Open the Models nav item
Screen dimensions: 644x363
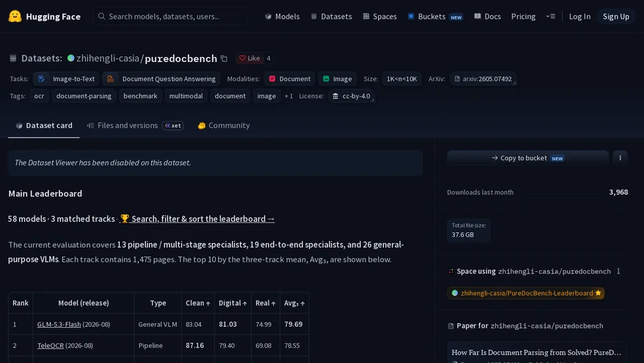coord(282,17)
